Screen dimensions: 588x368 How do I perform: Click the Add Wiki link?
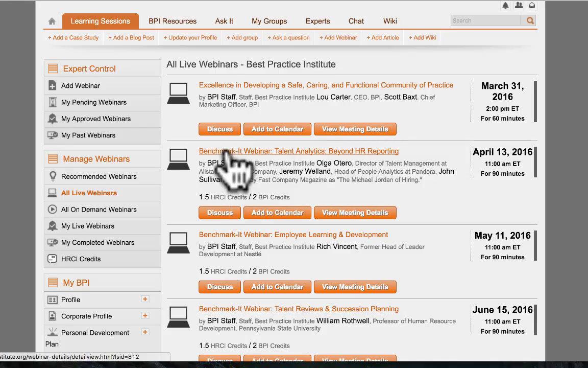coord(422,37)
